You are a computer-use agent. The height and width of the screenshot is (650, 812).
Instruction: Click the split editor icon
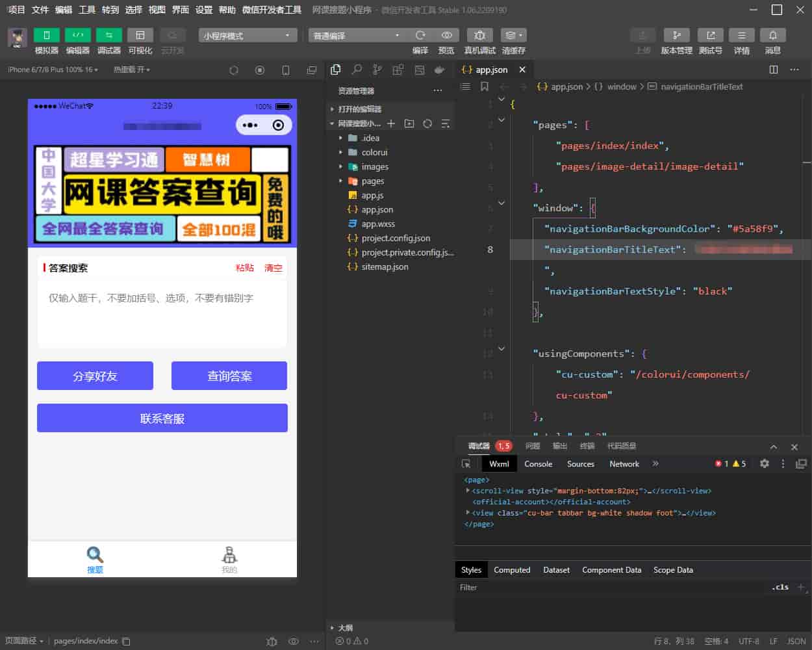tap(773, 70)
